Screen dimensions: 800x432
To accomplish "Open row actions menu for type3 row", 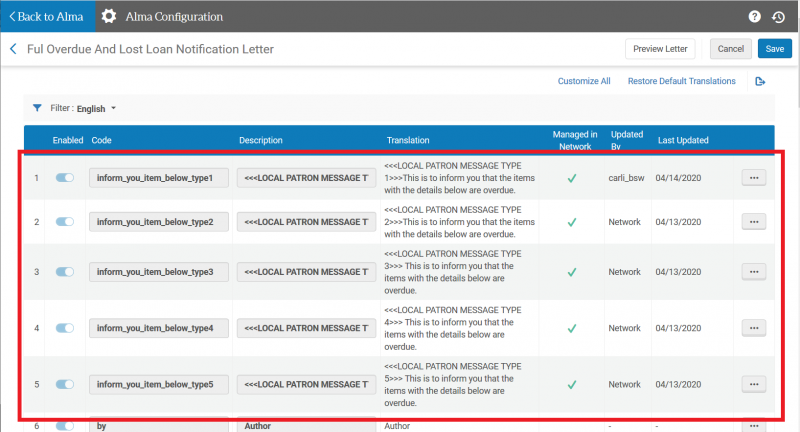I will tap(754, 271).
